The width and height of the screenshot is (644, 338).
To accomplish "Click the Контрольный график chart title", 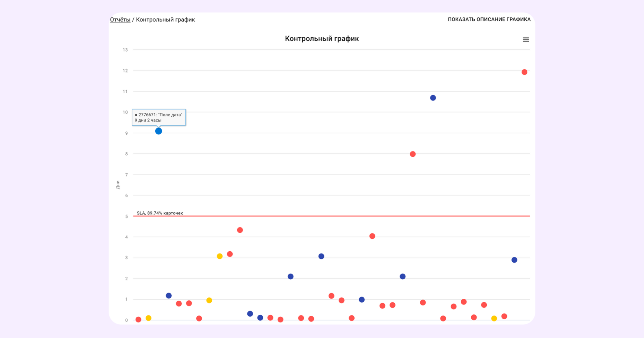I will point(322,39).
